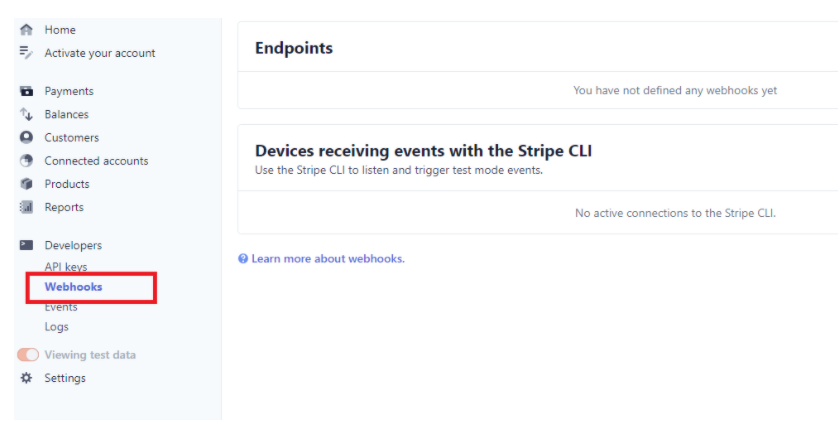
Task: Open the API keys section
Action: pyautogui.click(x=66, y=267)
